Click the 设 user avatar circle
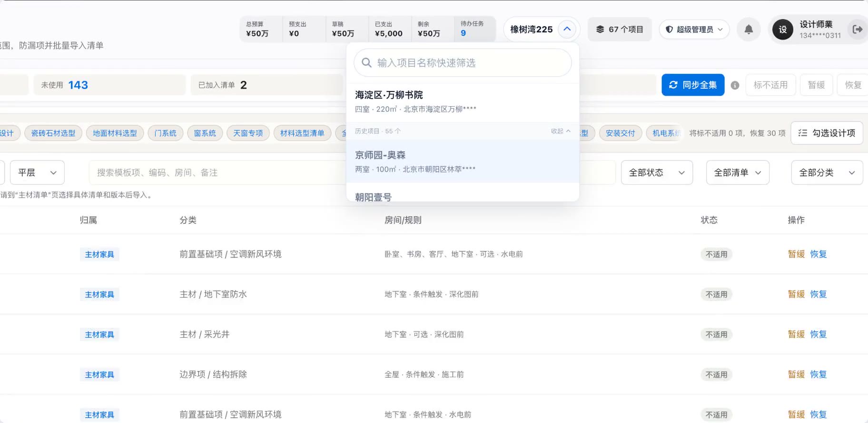Image resolution: width=868 pixels, height=423 pixels. pos(783,30)
